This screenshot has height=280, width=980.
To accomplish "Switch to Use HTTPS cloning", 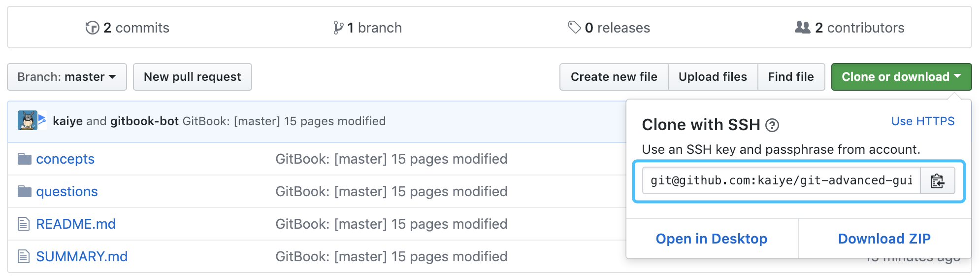I will (923, 121).
